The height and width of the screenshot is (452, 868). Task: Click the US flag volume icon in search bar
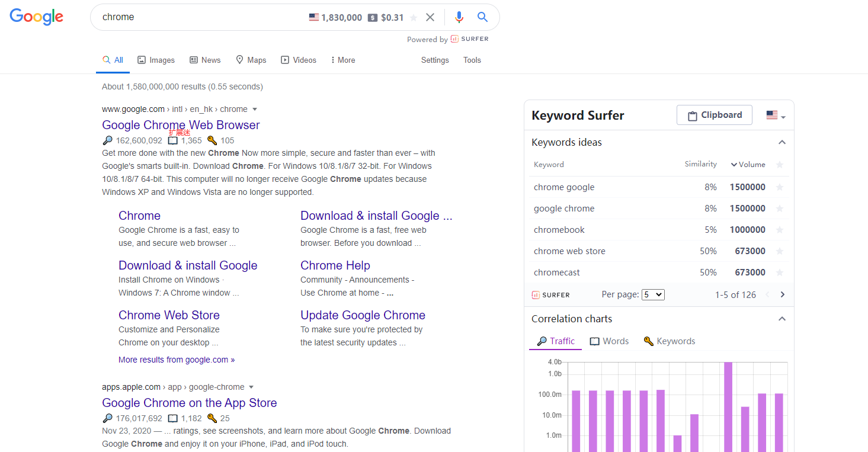(x=314, y=18)
